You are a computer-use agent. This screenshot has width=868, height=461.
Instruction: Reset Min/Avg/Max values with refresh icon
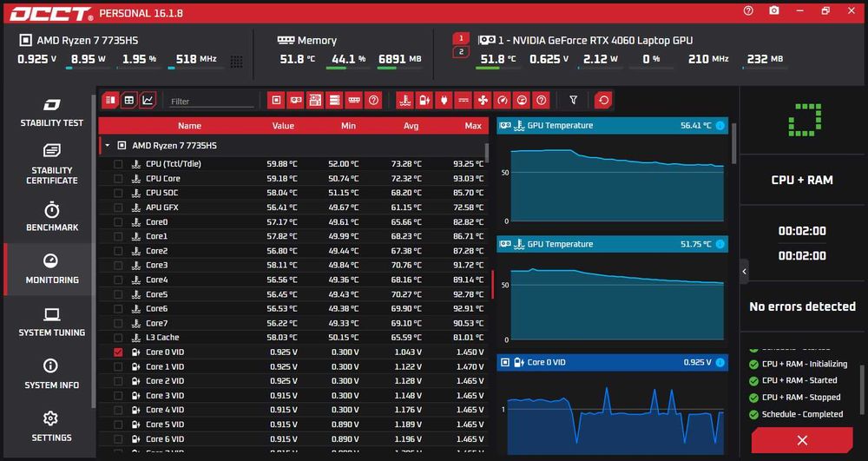[603, 100]
